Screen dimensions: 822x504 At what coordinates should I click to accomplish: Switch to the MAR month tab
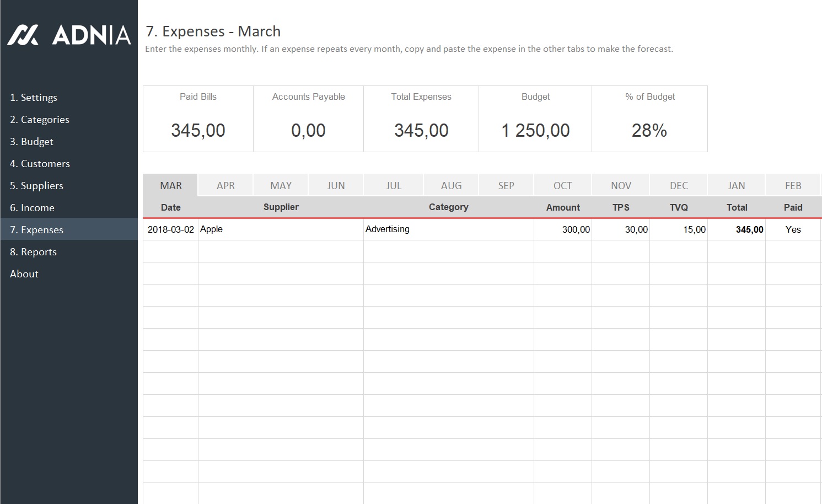click(170, 185)
